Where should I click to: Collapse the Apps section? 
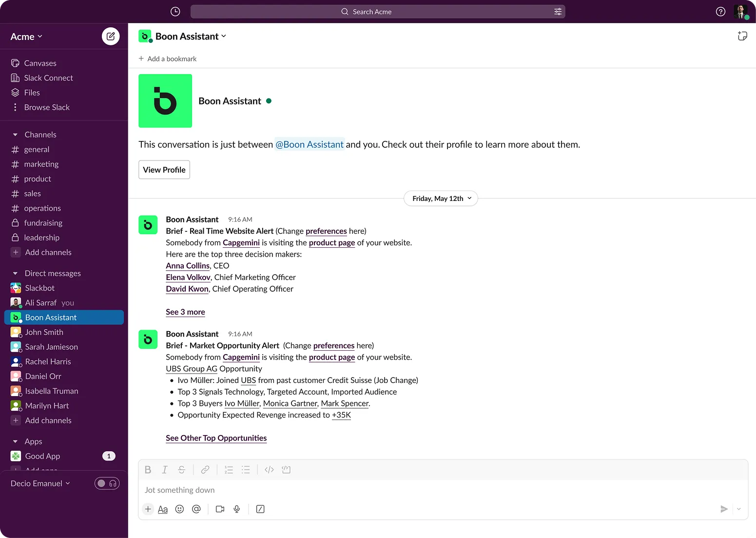click(15, 441)
